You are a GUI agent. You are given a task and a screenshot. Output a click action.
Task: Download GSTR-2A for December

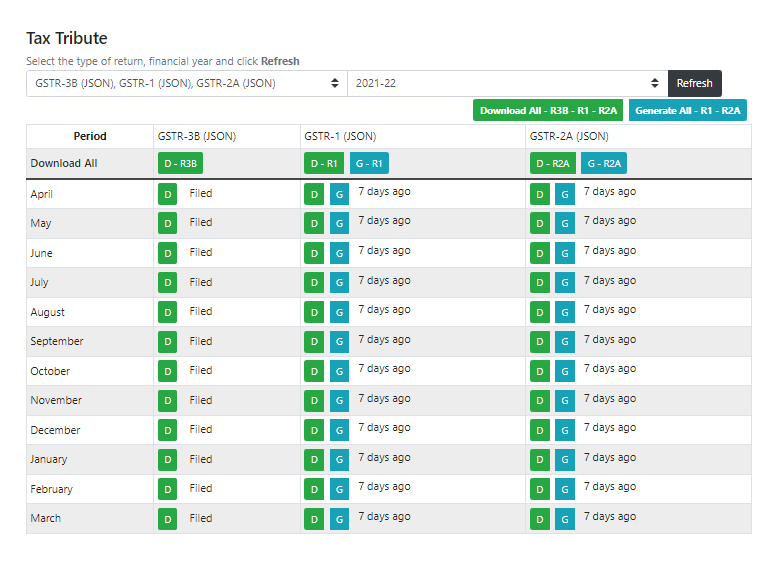[x=540, y=430]
